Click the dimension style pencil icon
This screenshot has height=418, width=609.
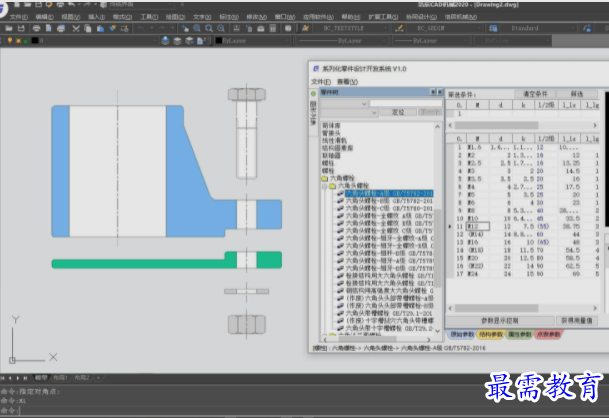tap(399, 28)
